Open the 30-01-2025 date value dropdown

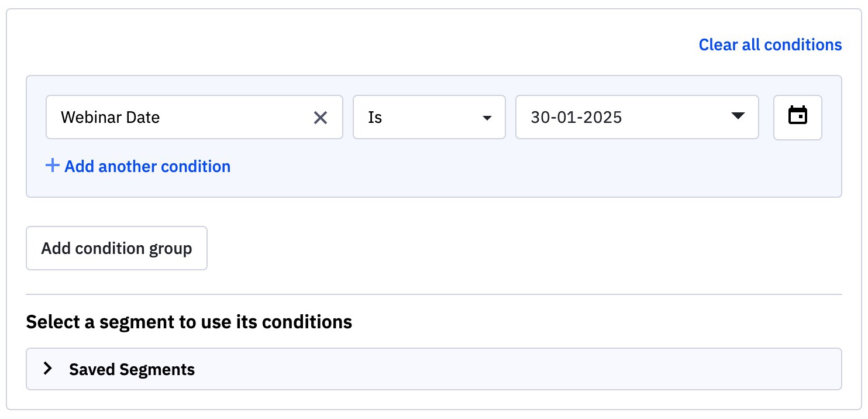pyautogui.click(x=636, y=118)
